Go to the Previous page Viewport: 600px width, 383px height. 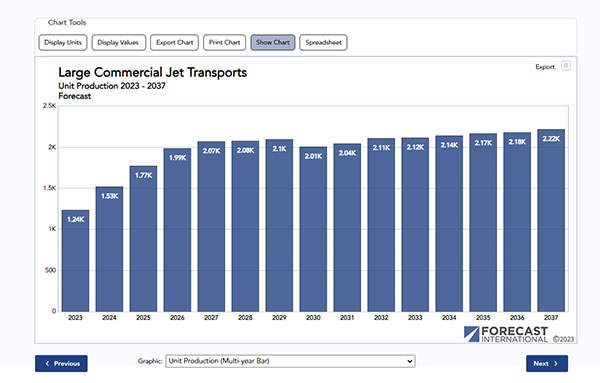click(x=61, y=363)
